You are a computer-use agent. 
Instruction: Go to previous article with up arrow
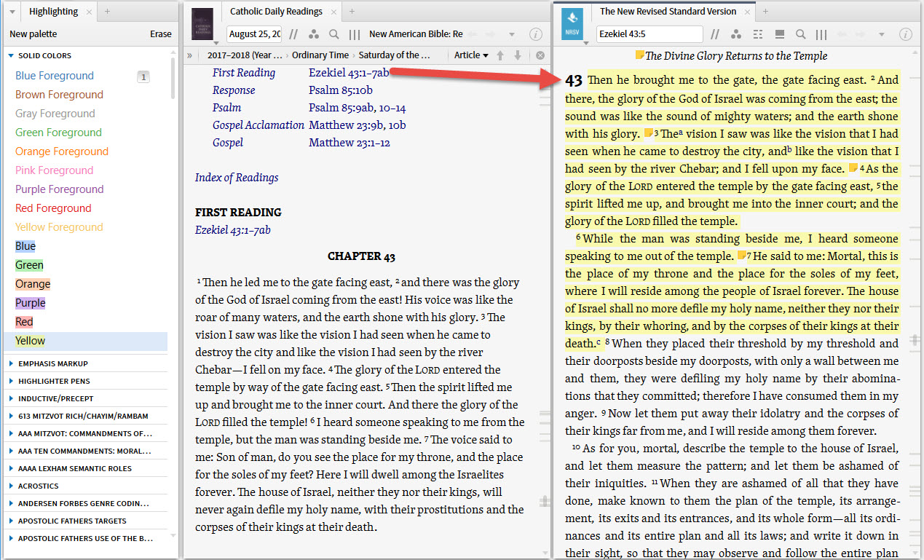(501, 55)
